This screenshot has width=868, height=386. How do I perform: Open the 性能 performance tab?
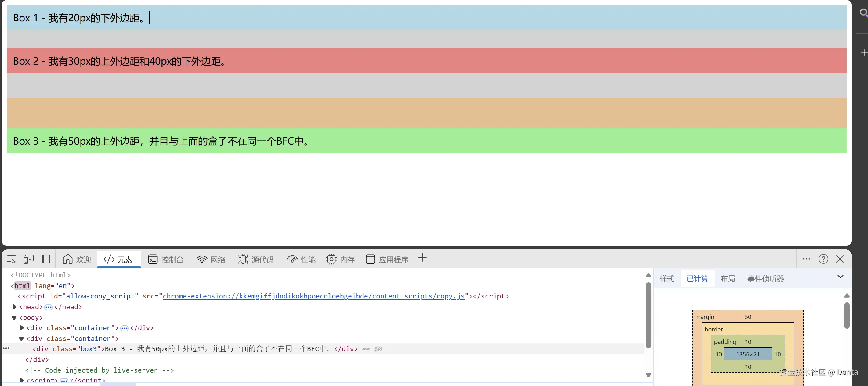pos(301,259)
